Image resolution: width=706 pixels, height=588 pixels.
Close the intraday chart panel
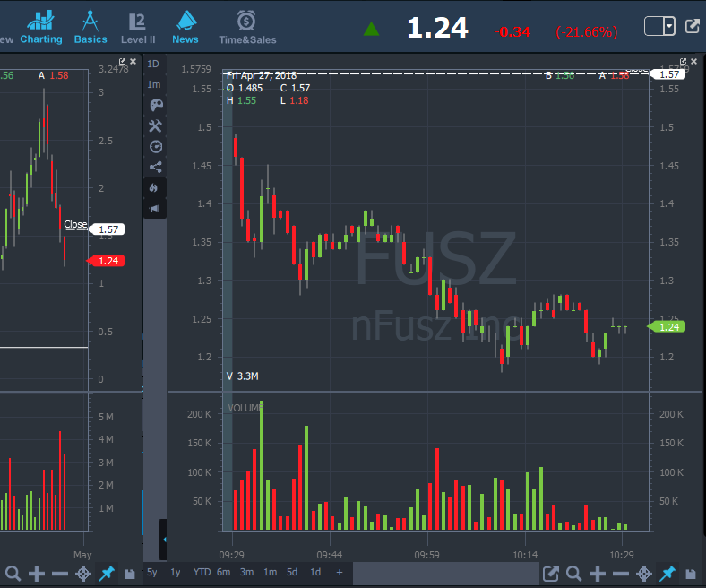693,61
